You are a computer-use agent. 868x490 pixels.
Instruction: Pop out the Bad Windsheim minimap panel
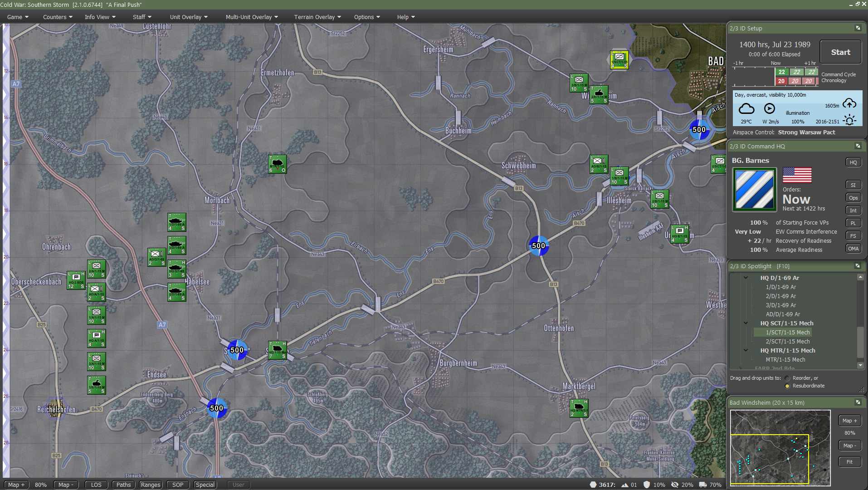[x=858, y=402]
